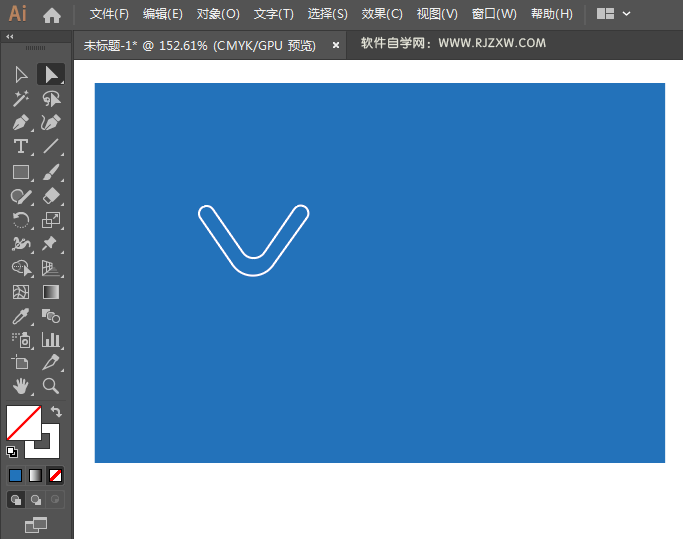Enable Draw Behind mode
The height and width of the screenshot is (539, 683).
coord(36,500)
